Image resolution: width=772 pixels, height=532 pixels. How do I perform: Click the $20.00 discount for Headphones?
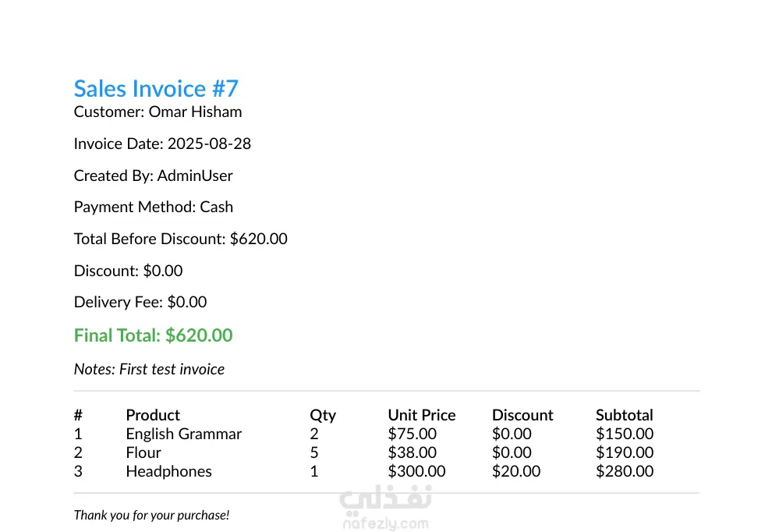[x=515, y=471]
